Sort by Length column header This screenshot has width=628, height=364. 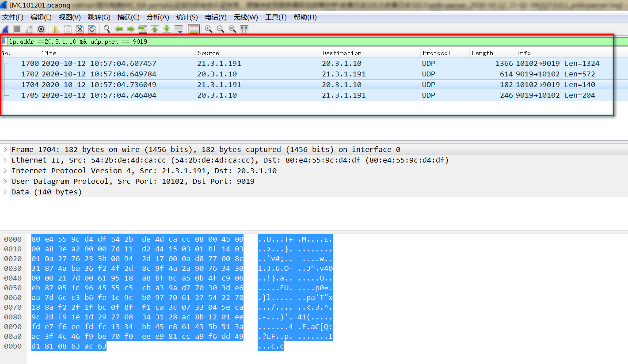492,53
